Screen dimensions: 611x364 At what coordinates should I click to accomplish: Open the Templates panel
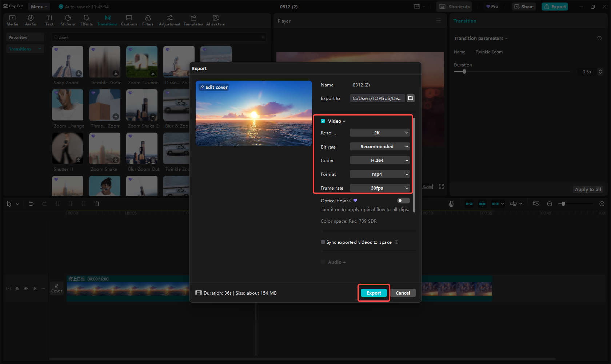(x=193, y=20)
